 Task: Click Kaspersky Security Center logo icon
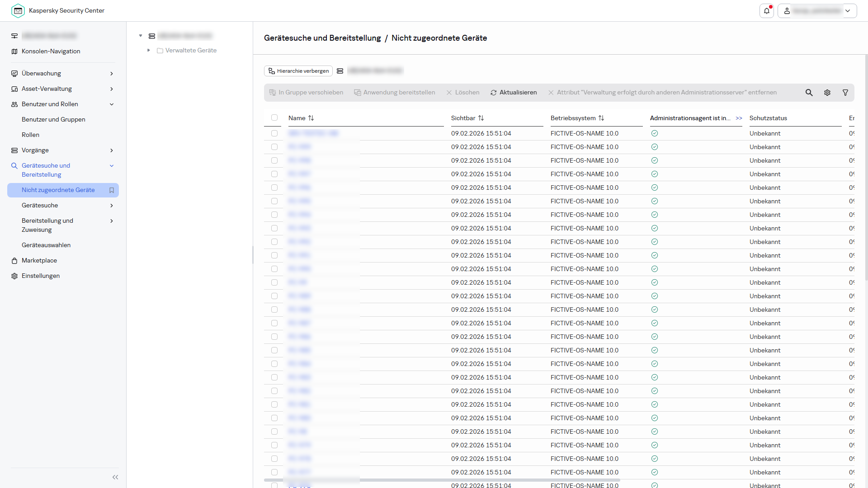[x=18, y=10]
